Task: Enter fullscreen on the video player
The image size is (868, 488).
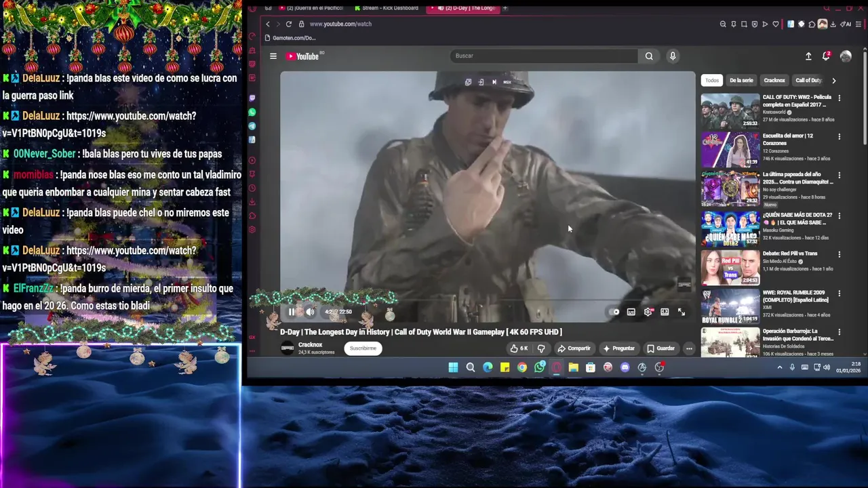Action: [x=682, y=312]
